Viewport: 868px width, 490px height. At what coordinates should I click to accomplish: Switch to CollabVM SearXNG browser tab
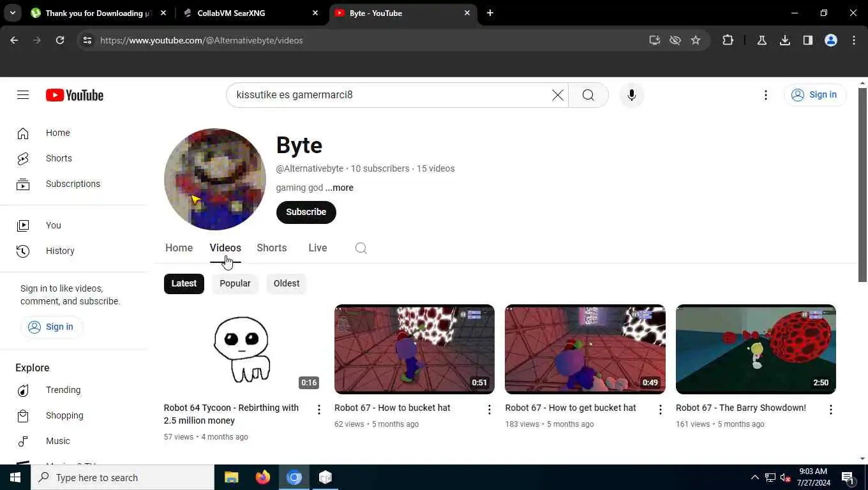point(251,13)
